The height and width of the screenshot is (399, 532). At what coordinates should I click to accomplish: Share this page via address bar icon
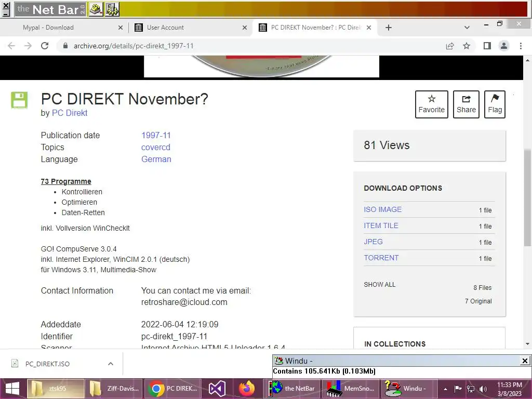tap(450, 46)
